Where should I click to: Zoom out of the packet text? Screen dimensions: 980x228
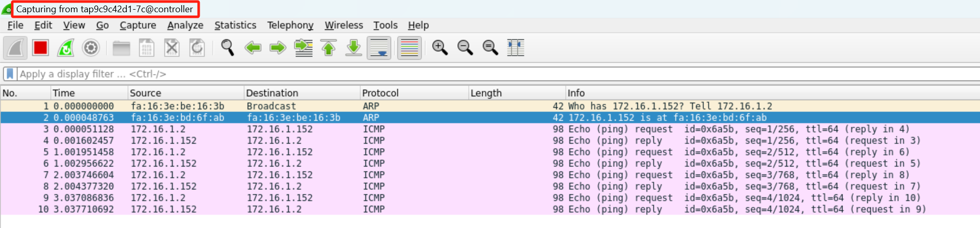465,48
